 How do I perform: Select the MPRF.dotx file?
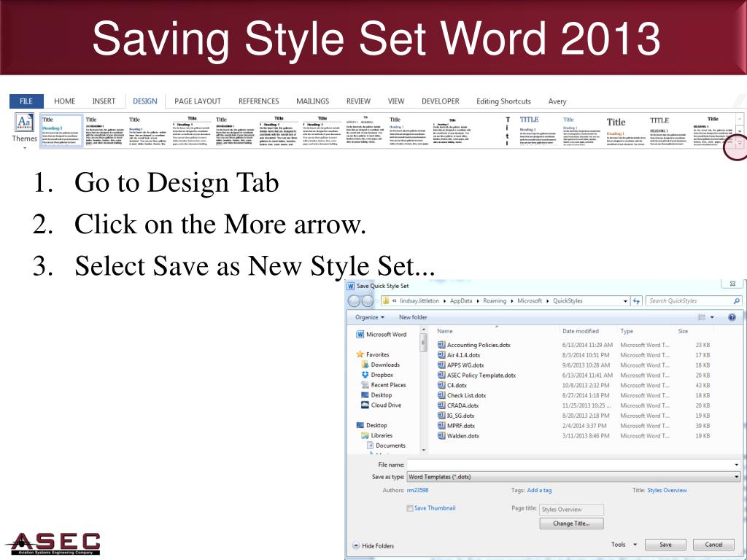click(456, 426)
